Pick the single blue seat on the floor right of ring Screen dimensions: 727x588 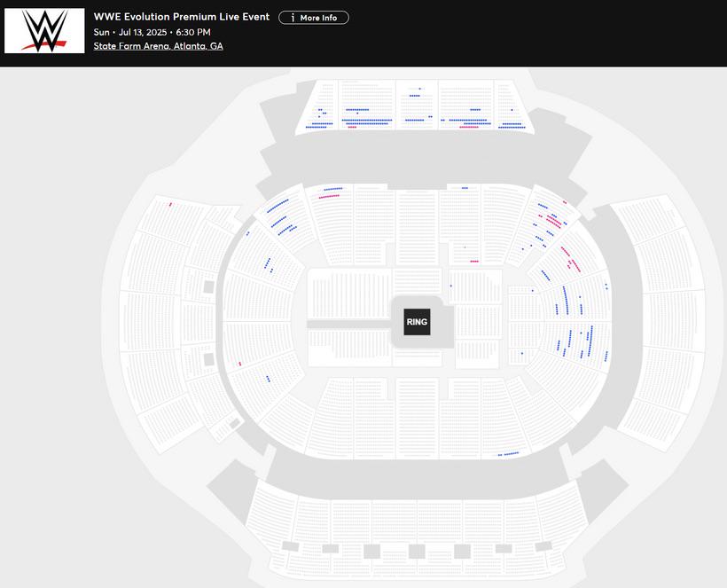[x=450, y=286]
